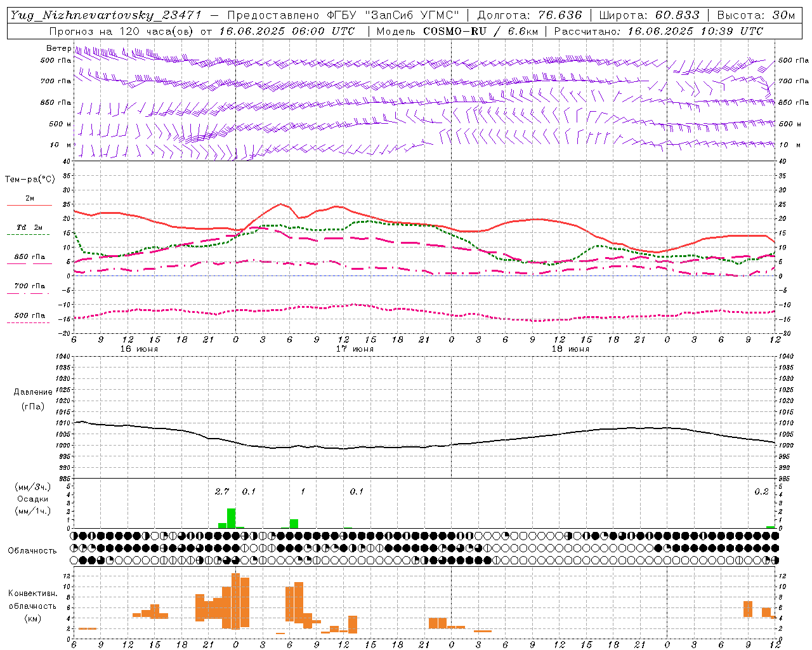Click the Облачность cloud cover label

pyautogui.click(x=32, y=550)
